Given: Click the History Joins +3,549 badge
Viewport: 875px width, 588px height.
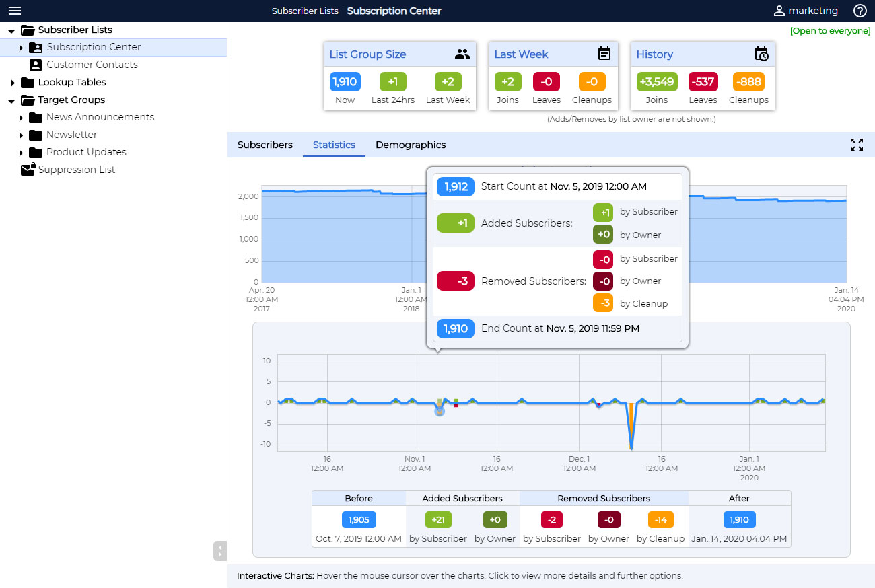Looking at the screenshot, I should tap(656, 82).
